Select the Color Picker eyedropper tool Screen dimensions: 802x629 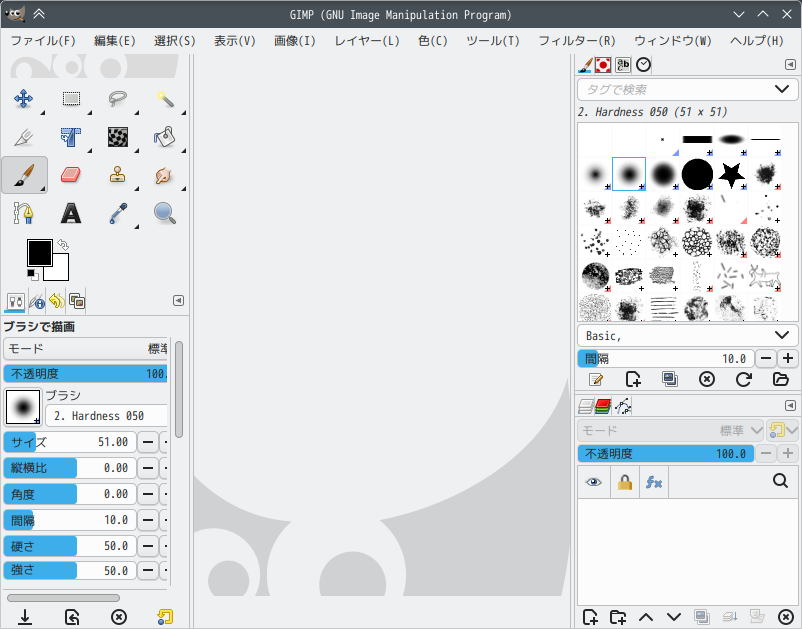tap(118, 213)
